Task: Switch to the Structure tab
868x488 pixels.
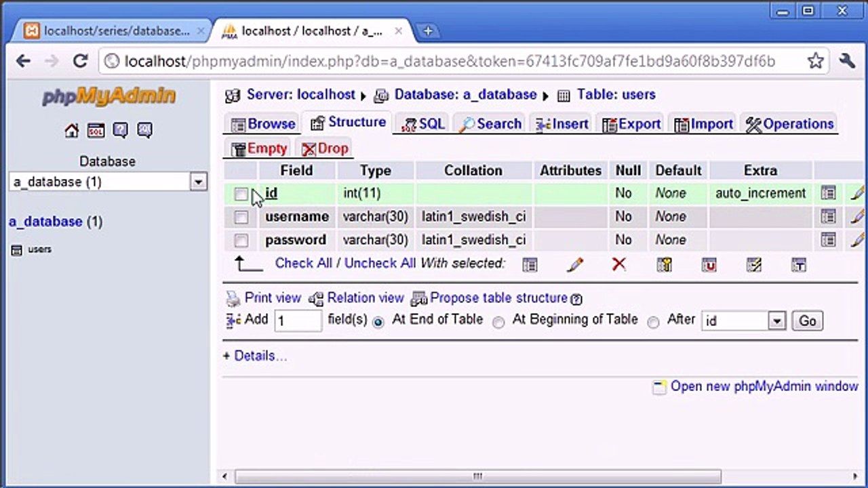Action: click(x=347, y=123)
